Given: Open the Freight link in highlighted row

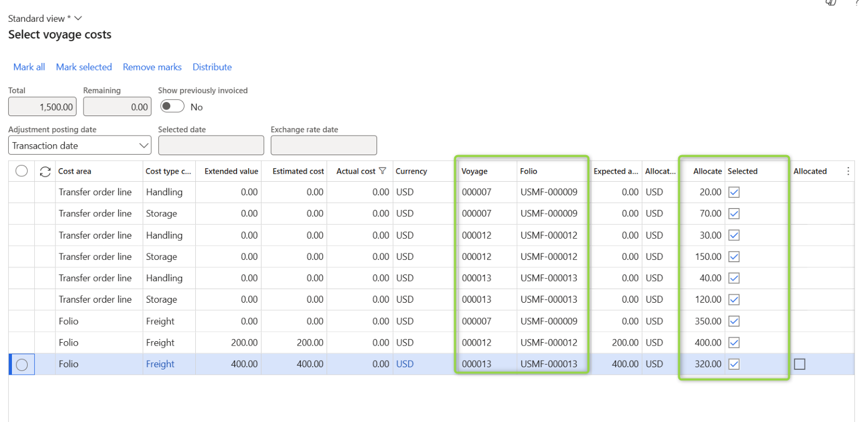Looking at the screenshot, I should (x=160, y=364).
